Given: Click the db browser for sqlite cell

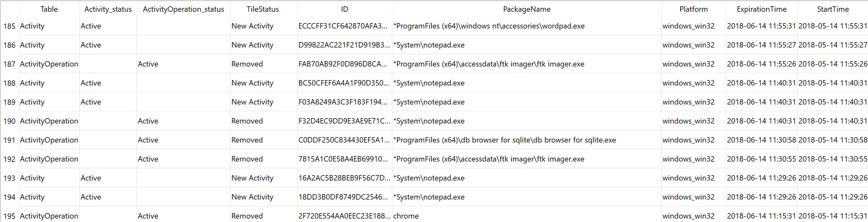Looking at the screenshot, I should click(x=504, y=140).
